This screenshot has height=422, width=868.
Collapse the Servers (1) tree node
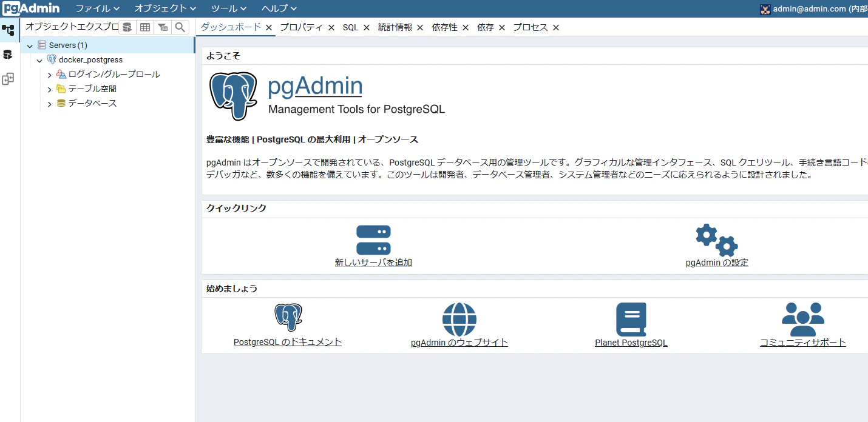click(30, 45)
